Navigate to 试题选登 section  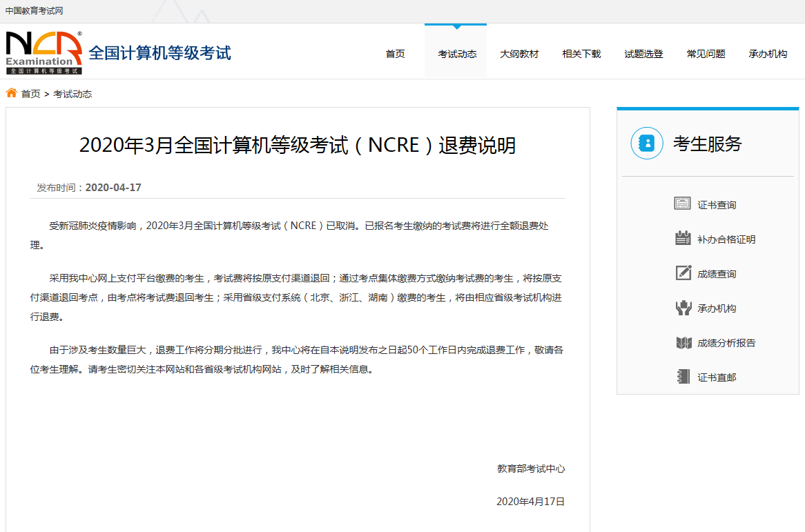tap(643, 54)
